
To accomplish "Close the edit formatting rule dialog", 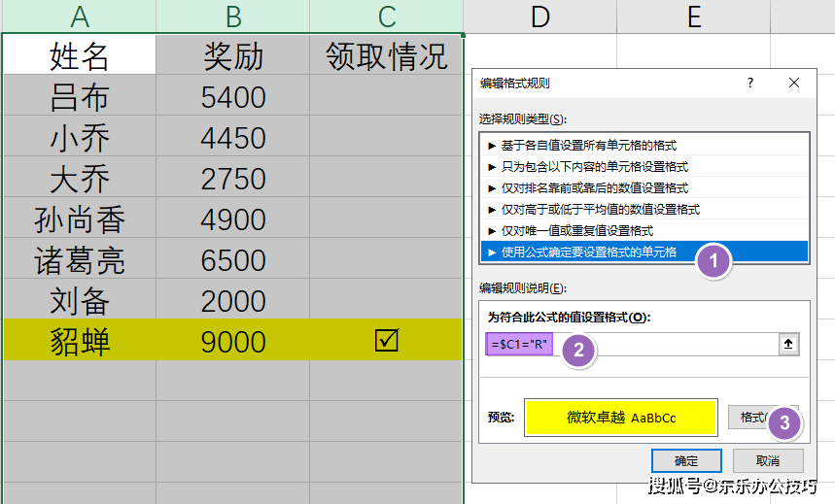I will (x=794, y=84).
